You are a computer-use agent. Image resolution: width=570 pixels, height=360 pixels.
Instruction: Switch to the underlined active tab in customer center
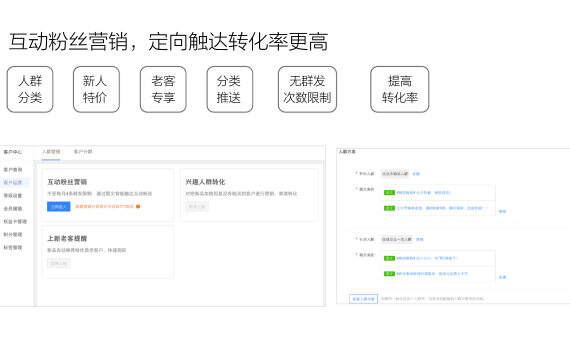[51, 152]
